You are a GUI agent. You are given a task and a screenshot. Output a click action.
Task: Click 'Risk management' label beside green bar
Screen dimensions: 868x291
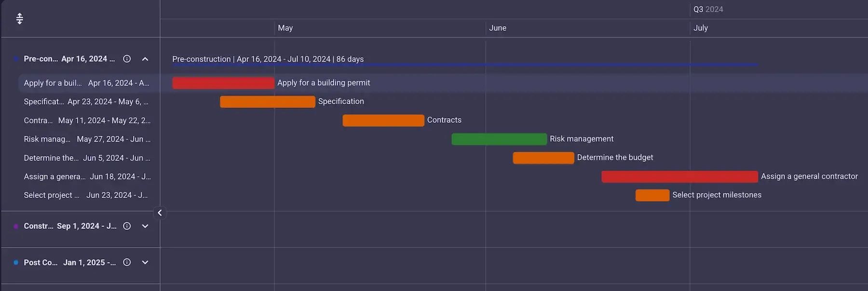click(x=582, y=139)
